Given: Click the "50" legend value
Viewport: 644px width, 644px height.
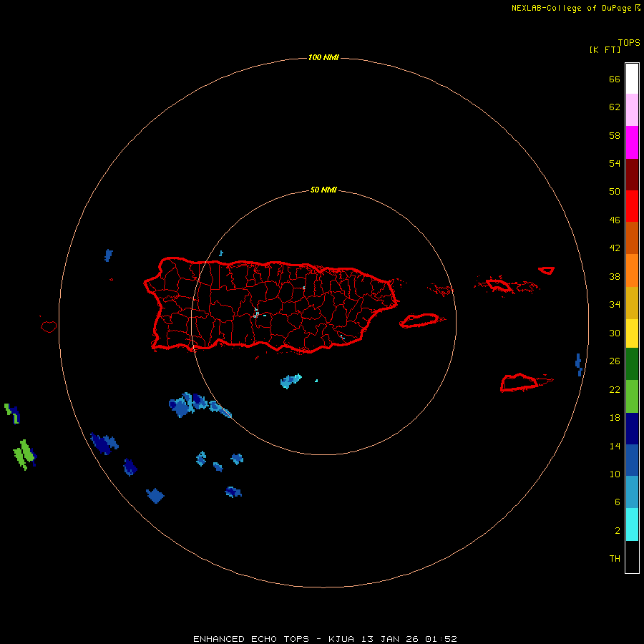Looking at the screenshot, I should coord(615,192).
